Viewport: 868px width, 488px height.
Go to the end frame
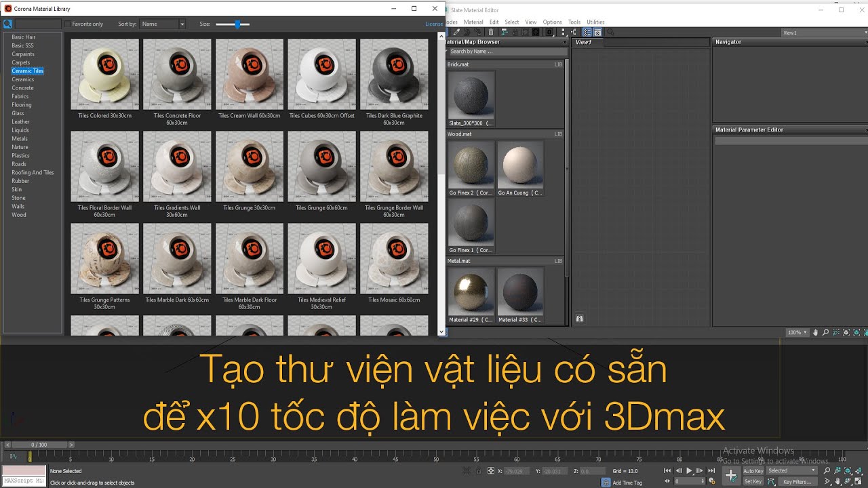point(711,470)
